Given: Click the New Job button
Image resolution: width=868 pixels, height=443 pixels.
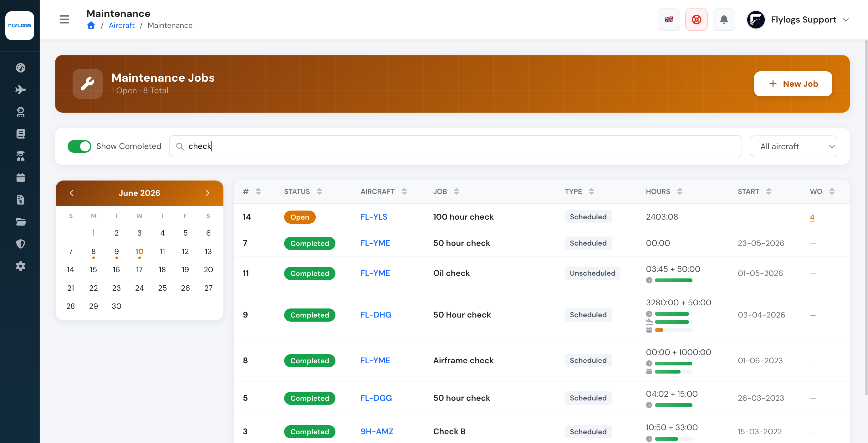Looking at the screenshot, I should (x=793, y=84).
